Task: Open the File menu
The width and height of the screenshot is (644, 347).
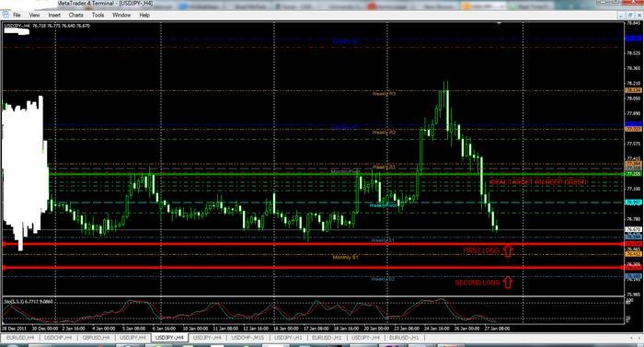Action: (17, 15)
